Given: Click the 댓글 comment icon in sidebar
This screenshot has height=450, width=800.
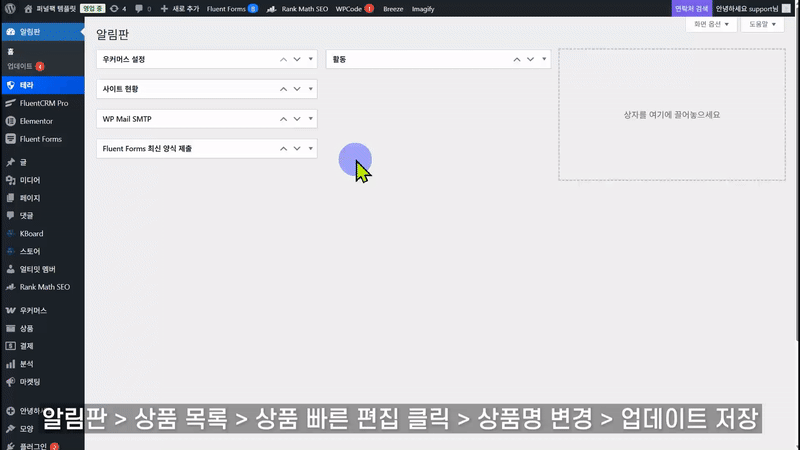Looking at the screenshot, I should point(11,215).
